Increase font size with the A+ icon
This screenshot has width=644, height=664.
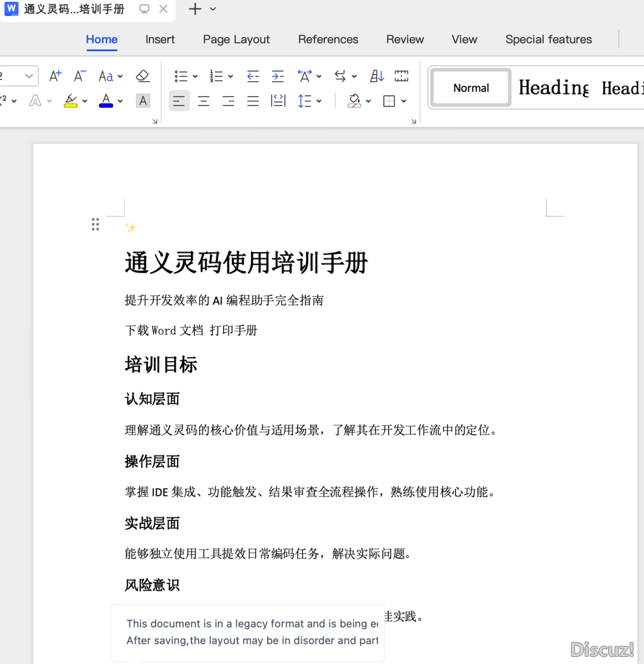pyautogui.click(x=55, y=76)
